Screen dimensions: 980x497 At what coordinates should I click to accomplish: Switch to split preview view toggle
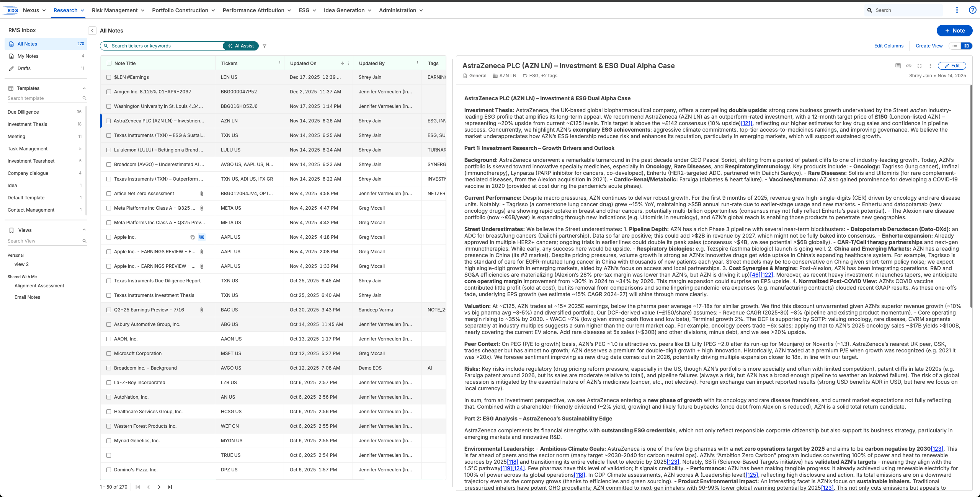tap(967, 46)
